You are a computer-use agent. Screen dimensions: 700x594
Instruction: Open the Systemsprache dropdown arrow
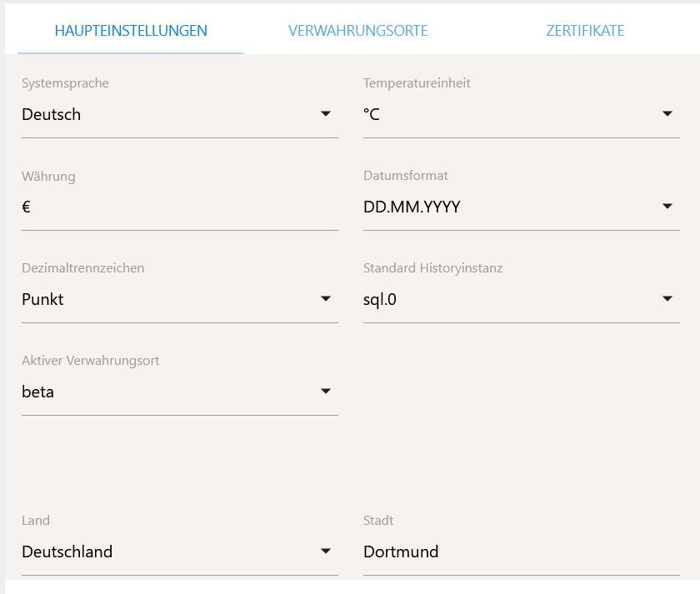coord(326,114)
